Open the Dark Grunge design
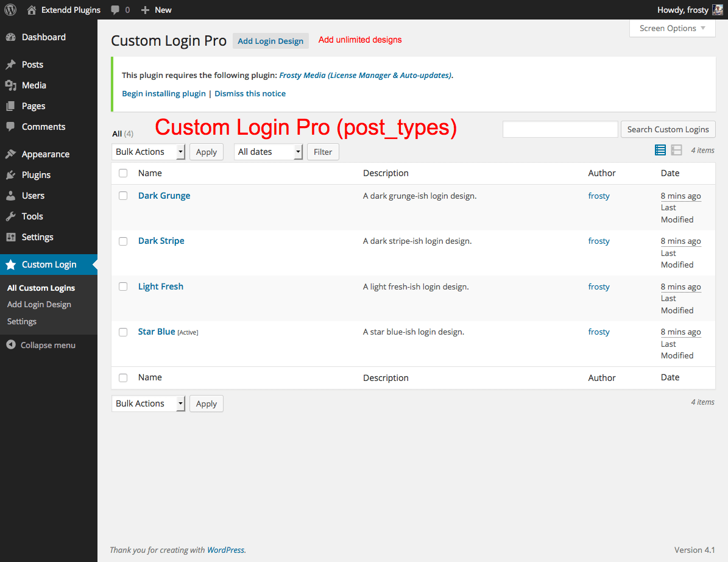728x562 pixels. (164, 196)
